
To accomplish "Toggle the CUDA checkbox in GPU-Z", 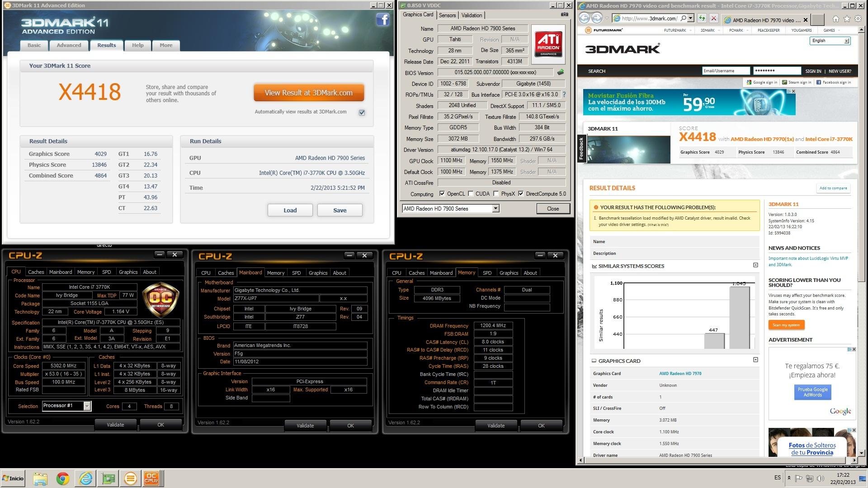I will tap(471, 193).
